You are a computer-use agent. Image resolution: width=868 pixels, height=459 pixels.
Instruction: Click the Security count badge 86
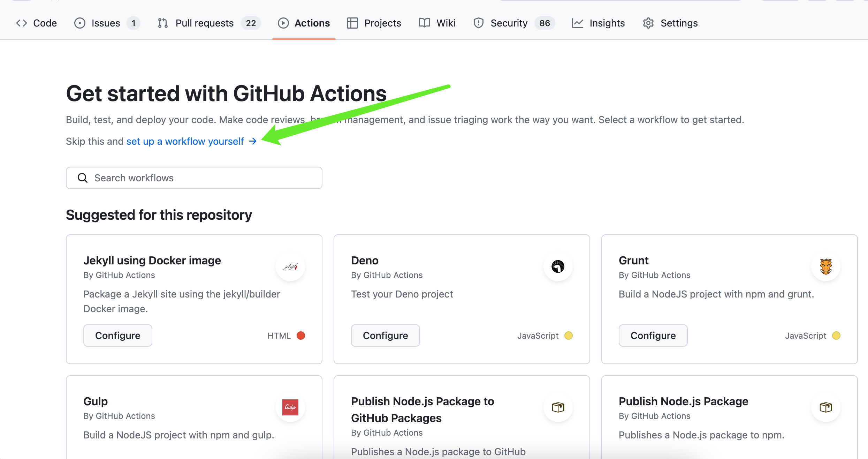(545, 23)
